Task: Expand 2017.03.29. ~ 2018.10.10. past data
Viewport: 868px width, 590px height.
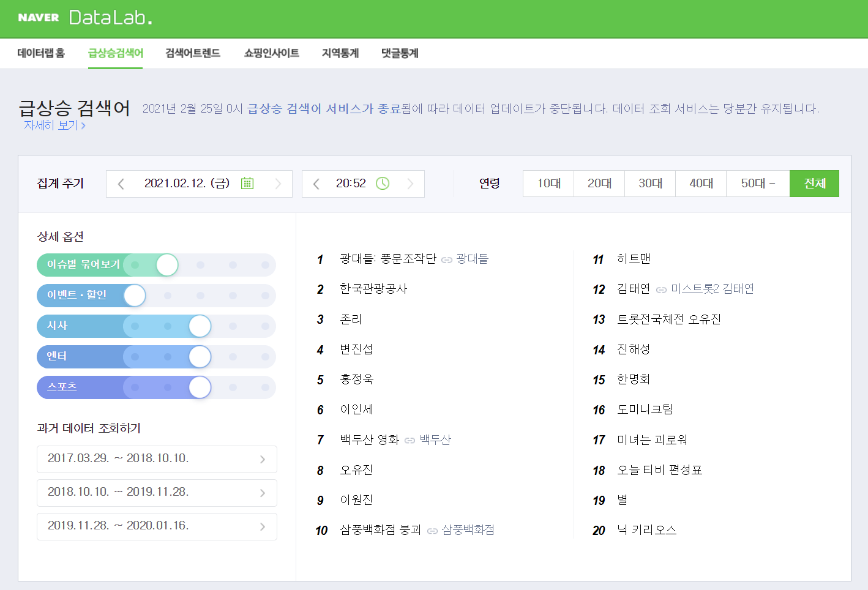Action: [x=157, y=459]
